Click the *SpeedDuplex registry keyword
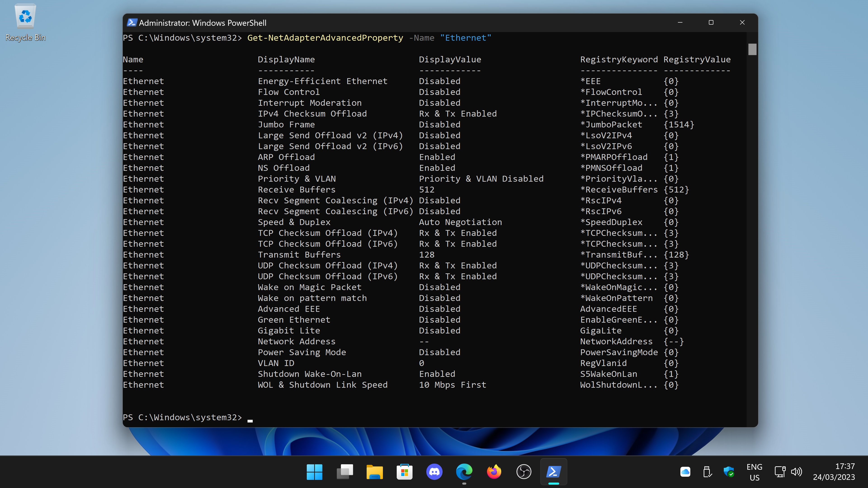 tap(611, 222)
